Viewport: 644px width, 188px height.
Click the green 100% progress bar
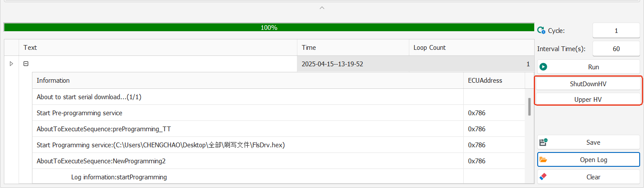(x=269, y=27)
